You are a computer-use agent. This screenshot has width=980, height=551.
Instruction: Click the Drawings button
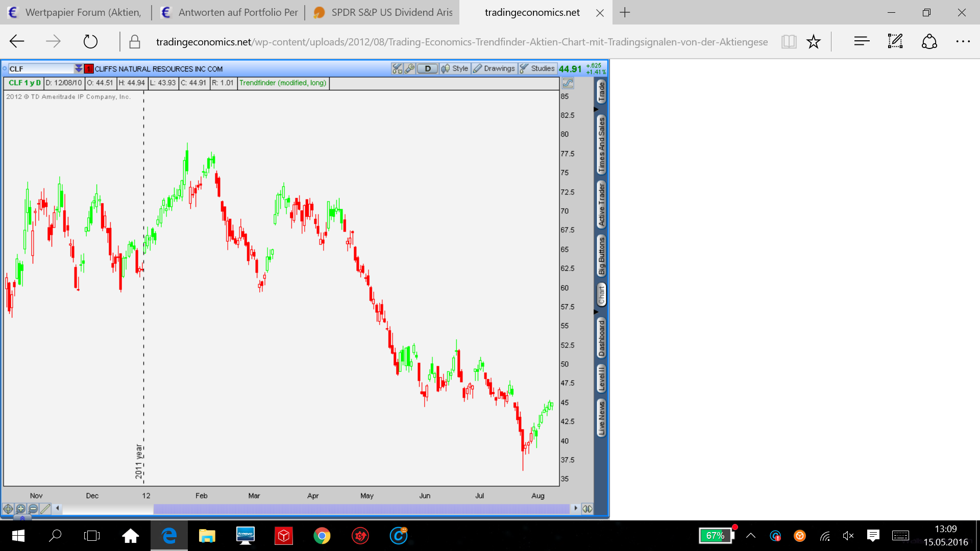tap(494, 68)
